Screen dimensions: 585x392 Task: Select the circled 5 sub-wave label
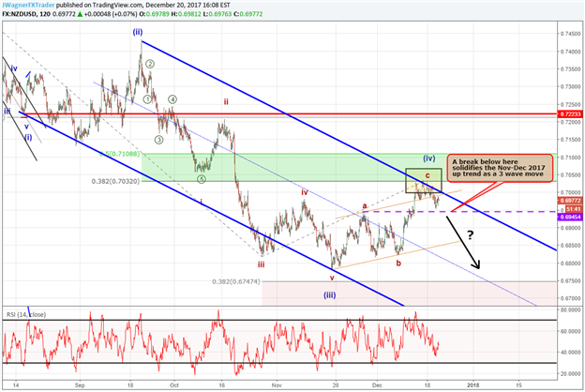coord(202,179)
